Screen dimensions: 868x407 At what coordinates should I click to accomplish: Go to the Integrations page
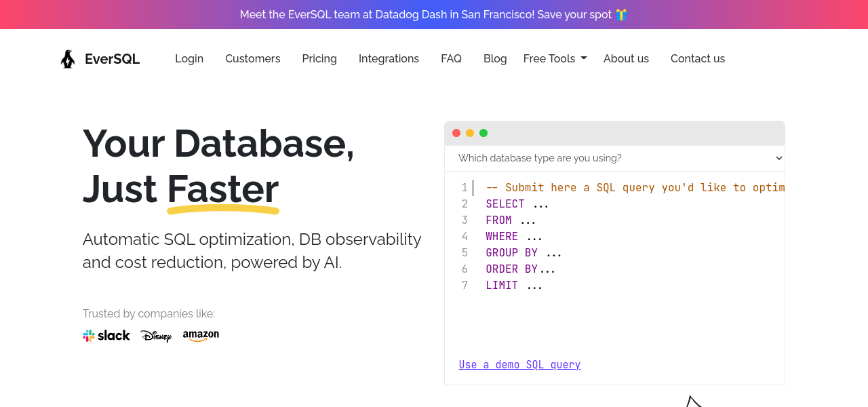click(x=389, y=59)
